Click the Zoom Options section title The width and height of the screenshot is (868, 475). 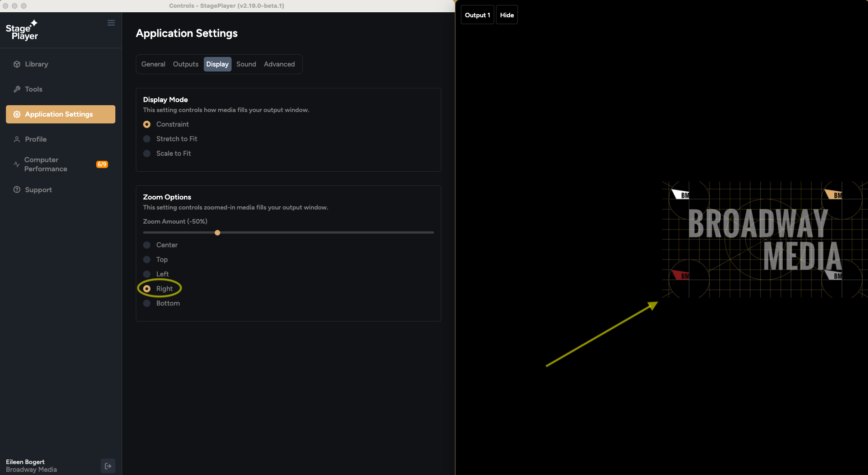(x=167, y=197)
